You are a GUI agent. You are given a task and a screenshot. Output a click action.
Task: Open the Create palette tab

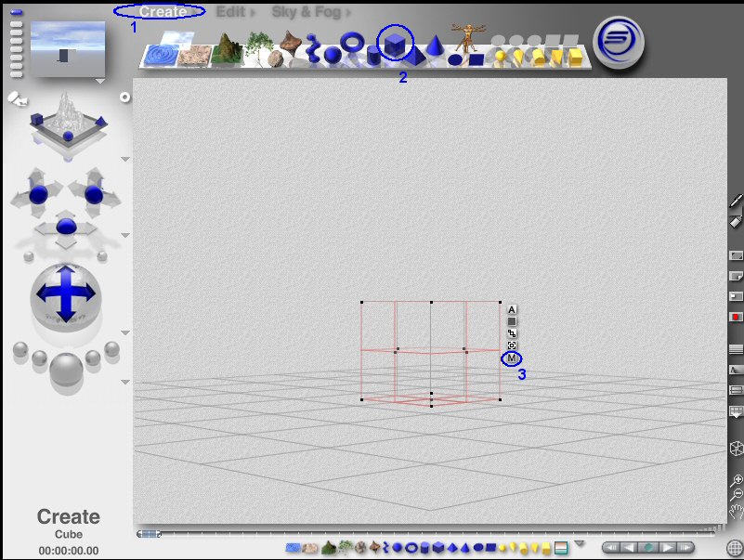(x=163, y=11)
